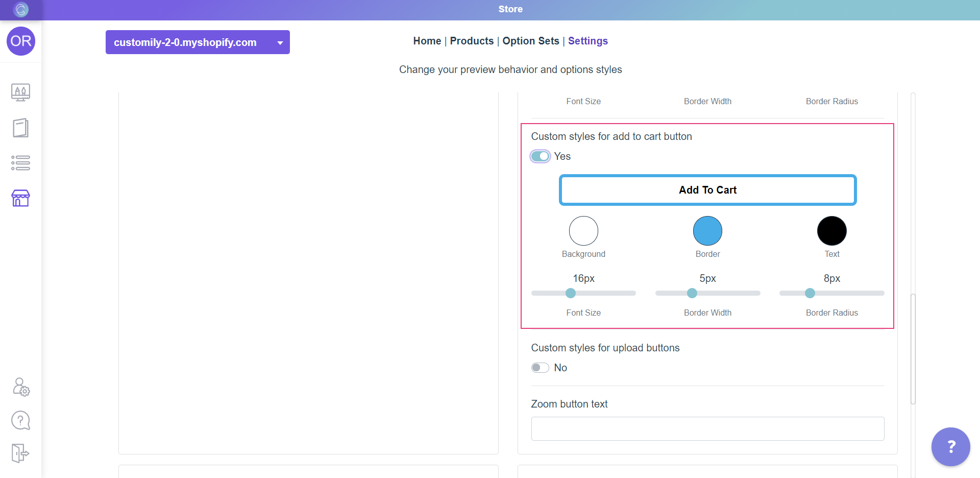Click the Customily logo icon in the top corner
The width and height of the screenshot is (980, 478).
coord(21,9)
